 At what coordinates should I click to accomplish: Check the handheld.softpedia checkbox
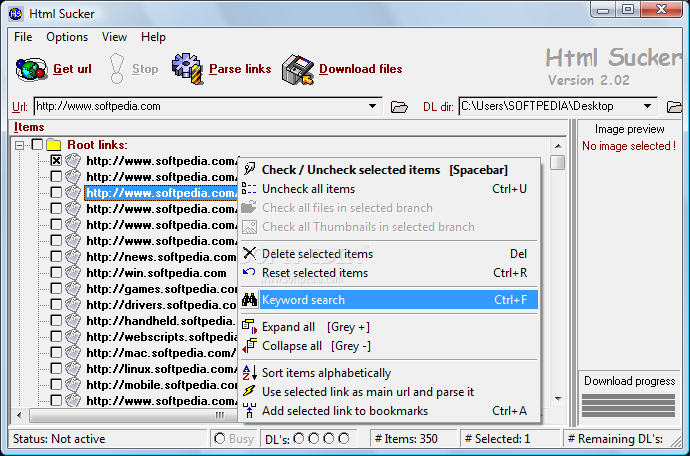point(56,320)
